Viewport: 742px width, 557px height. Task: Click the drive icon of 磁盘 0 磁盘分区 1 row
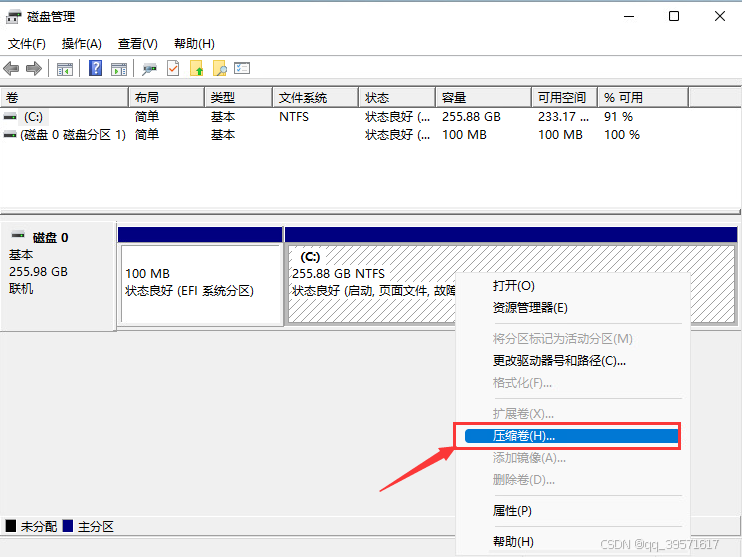click(x=10, y=135)
